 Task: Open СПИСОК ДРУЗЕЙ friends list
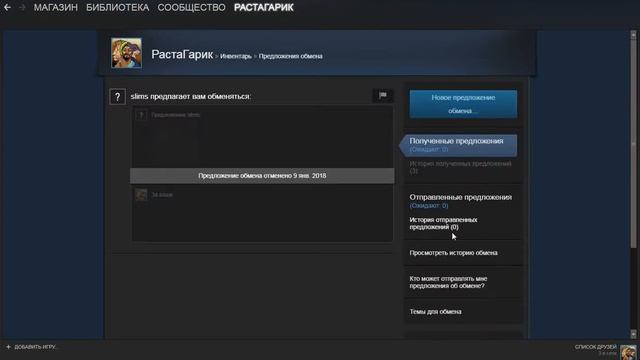click(x=596, y=347)
